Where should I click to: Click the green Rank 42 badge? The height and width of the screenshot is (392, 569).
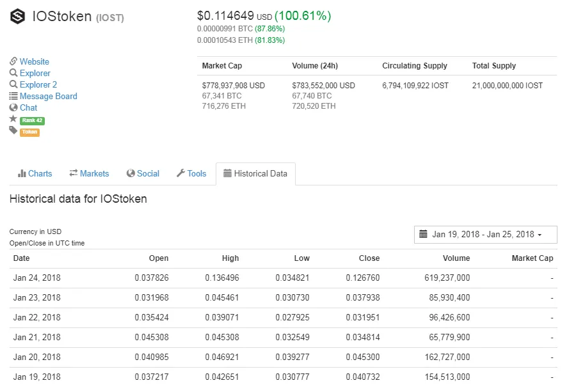[x=32, y=120]
